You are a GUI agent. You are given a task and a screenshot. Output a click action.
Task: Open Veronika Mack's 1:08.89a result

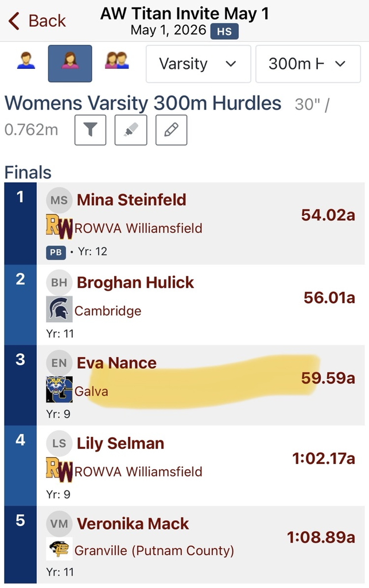(321, 537)
